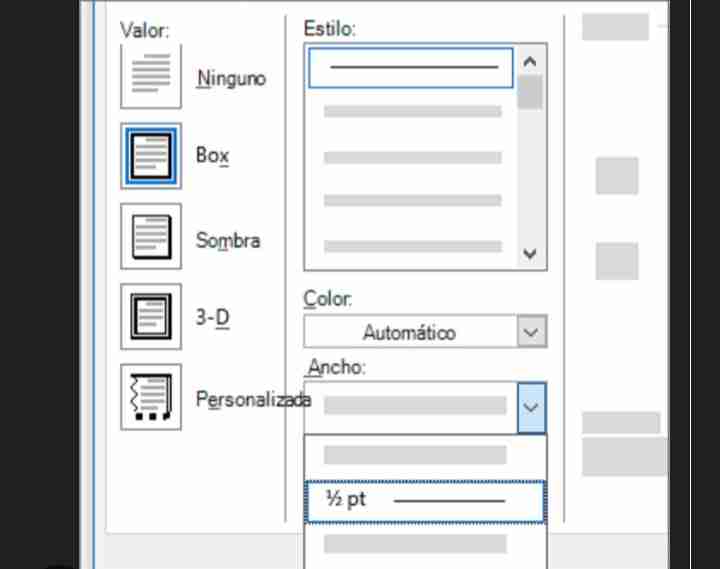Collapse the Ancho width dropdown arrow
This screenshot has height=569, width=720.
532,407
